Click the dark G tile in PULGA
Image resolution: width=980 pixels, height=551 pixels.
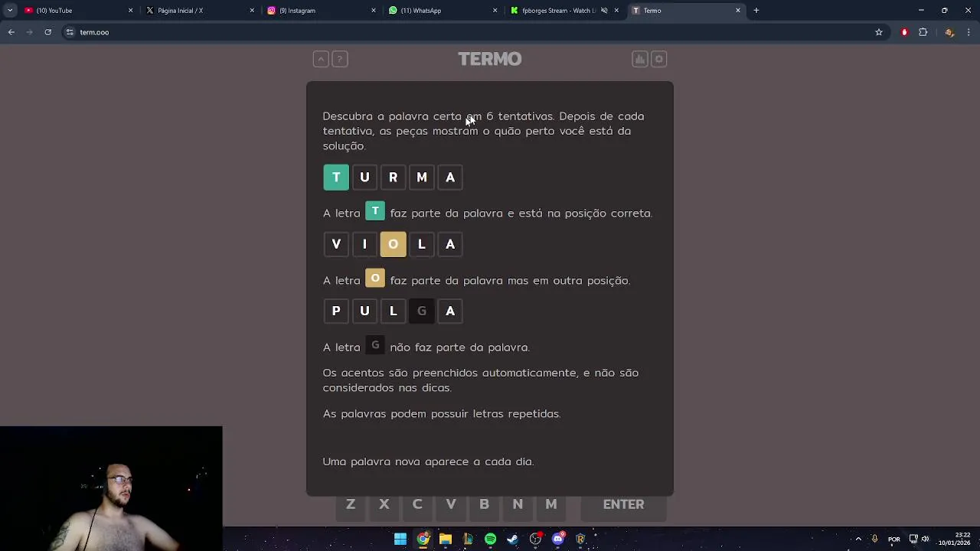422,311
